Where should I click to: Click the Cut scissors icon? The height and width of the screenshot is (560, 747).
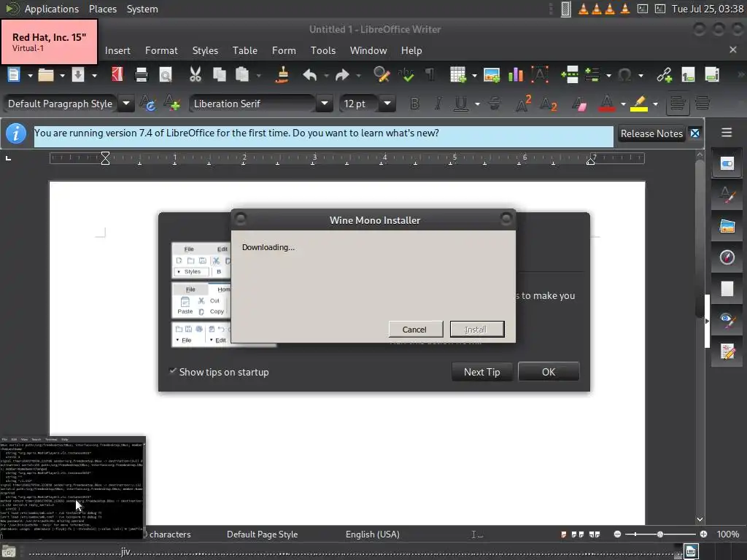(196, 75)
